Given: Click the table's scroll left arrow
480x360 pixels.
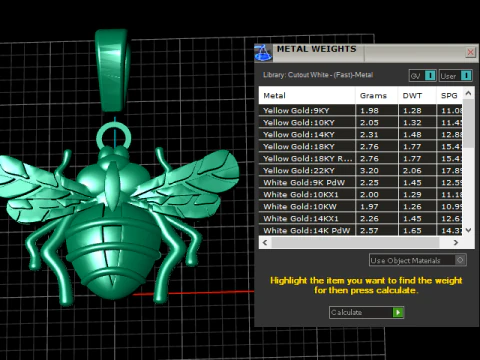Looking at the screenshot, I should click(265, 242).
